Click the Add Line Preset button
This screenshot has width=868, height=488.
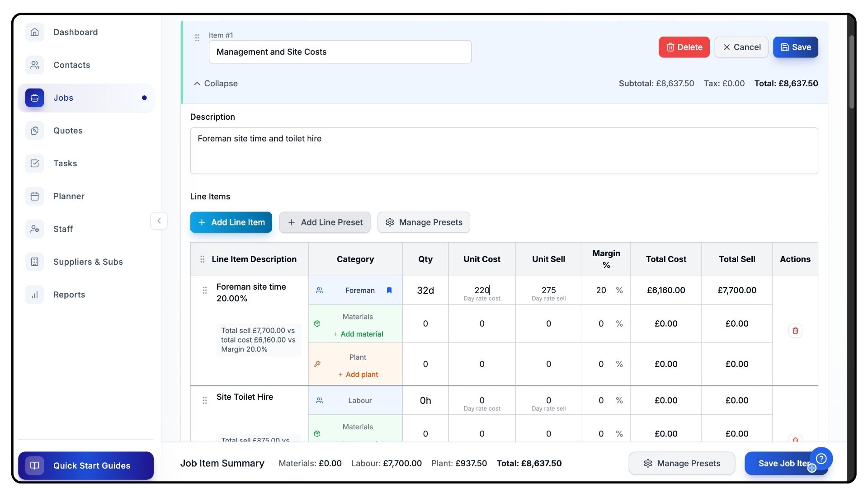325,222
